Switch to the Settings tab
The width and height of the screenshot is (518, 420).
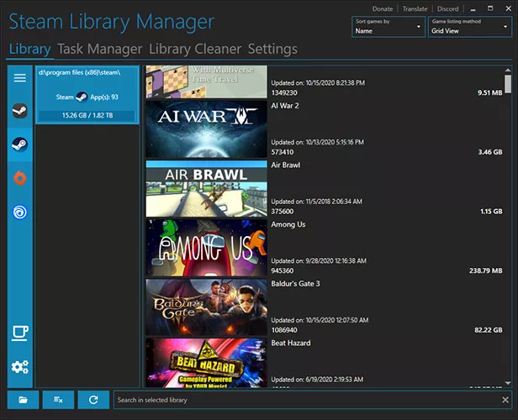click(272, 49)
